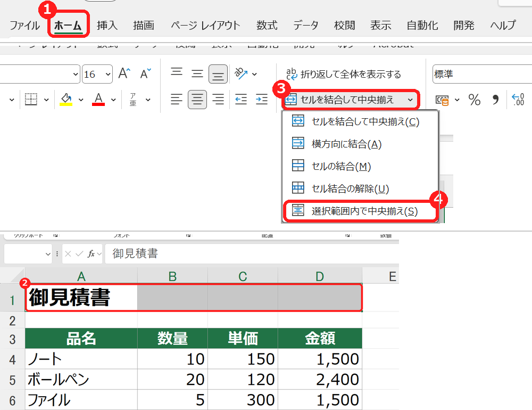Choose 横方向に結合(A) menu item
Screen dimensions: 532x410
[x=360, y=144]
